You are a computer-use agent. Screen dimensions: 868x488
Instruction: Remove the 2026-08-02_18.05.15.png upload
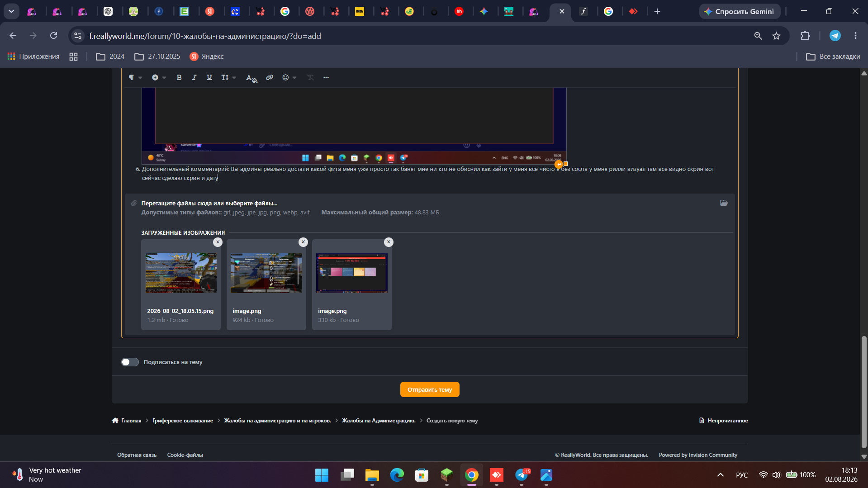click(x=218, y=242)
